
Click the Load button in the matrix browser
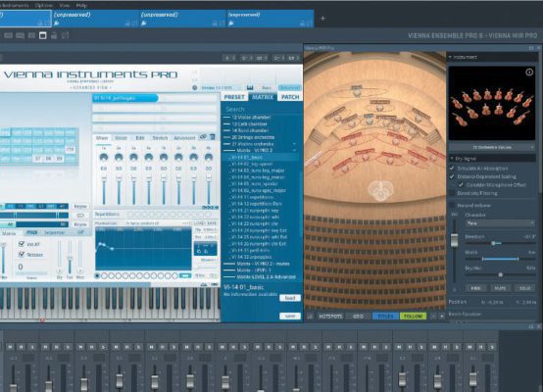[290, 298]
